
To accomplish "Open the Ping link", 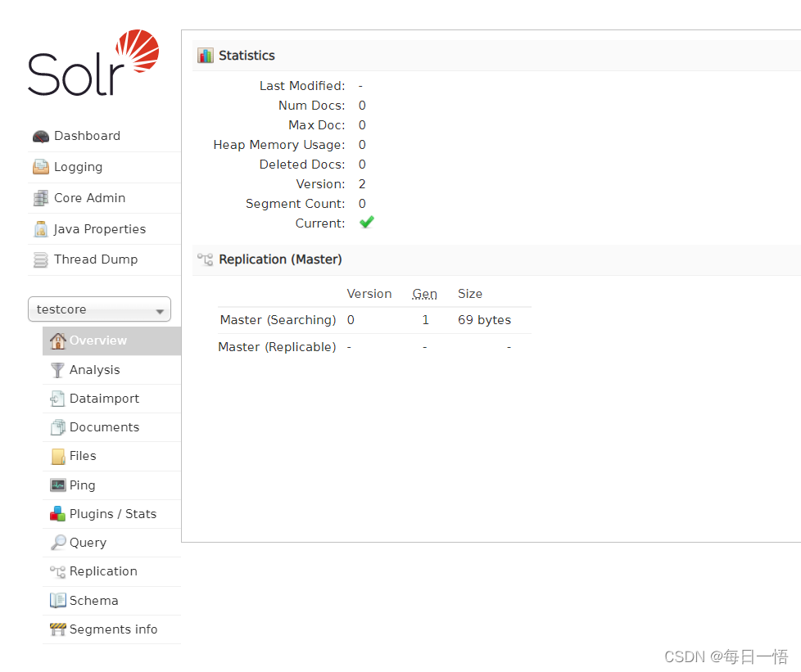I will [82, 485].
